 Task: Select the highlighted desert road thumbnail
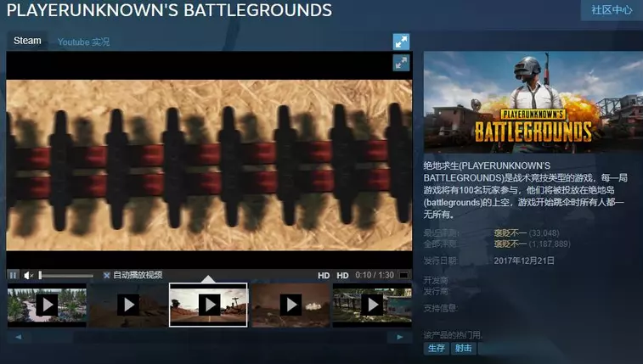[x=208, y=305]
